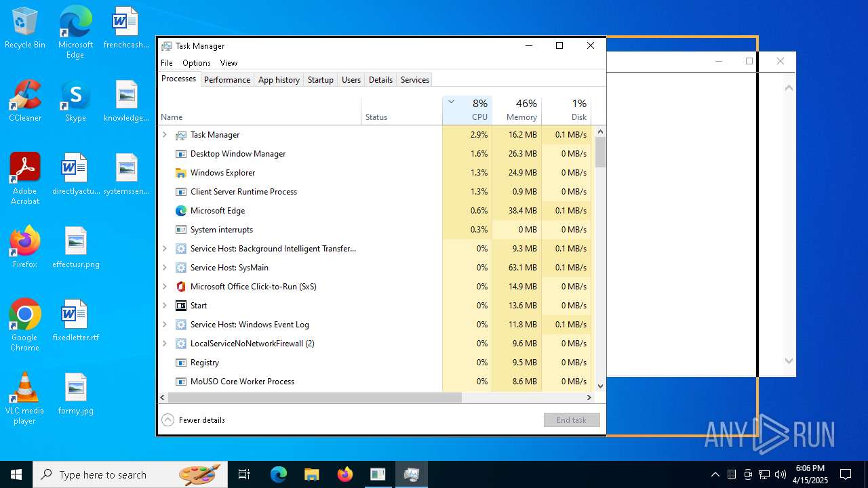
Task: Open the volume control in system tray
Action: pos(781,474)
